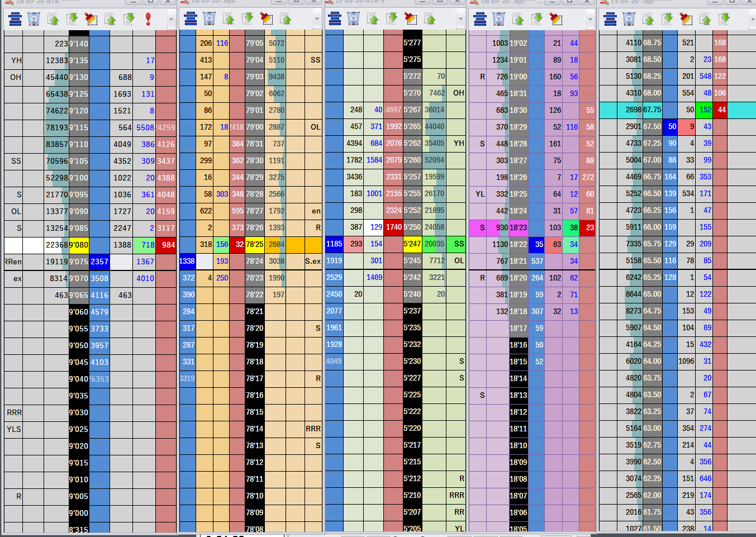Viewport: 756px width, 537px height.
Task: Click second green down-arrow icon in ZN toolbar
Action: (x=129, y=20)
